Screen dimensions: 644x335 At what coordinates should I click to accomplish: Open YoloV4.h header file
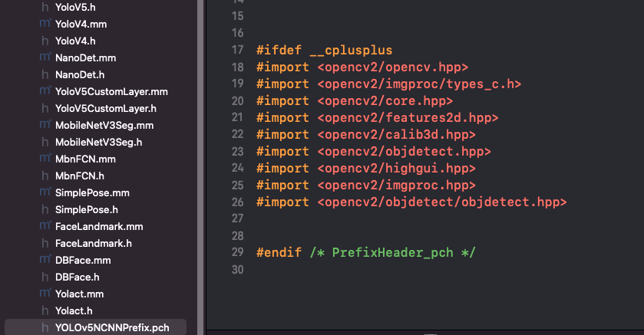pyautogui.click(x=75, y=41)
